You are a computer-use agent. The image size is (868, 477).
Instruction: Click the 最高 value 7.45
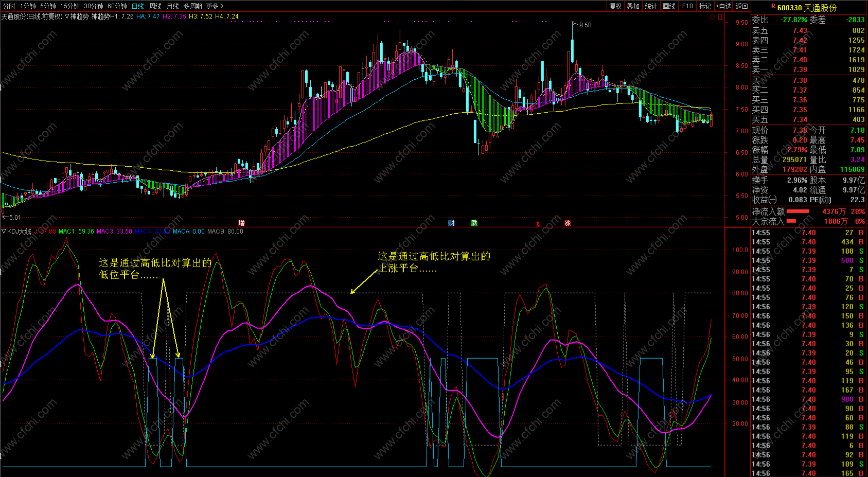click(x=857, y=140)
